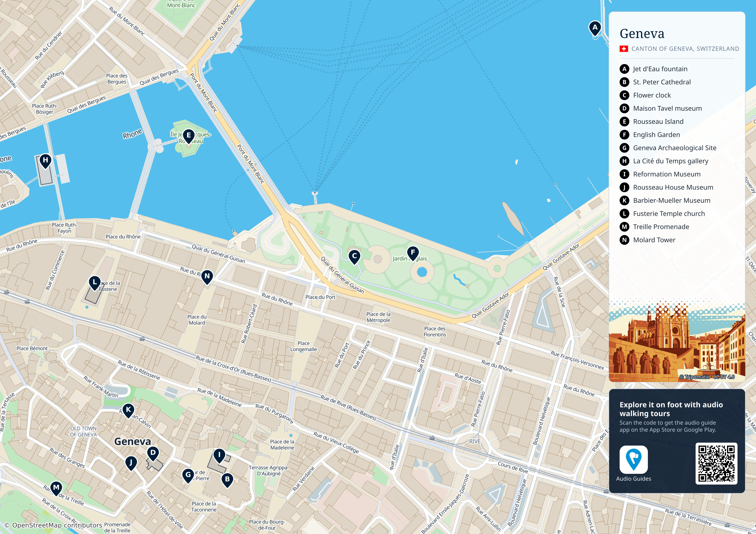Select 'Fusterie Temple church' in legend
The width and height of the screenshot is (756, 534).
669,214
